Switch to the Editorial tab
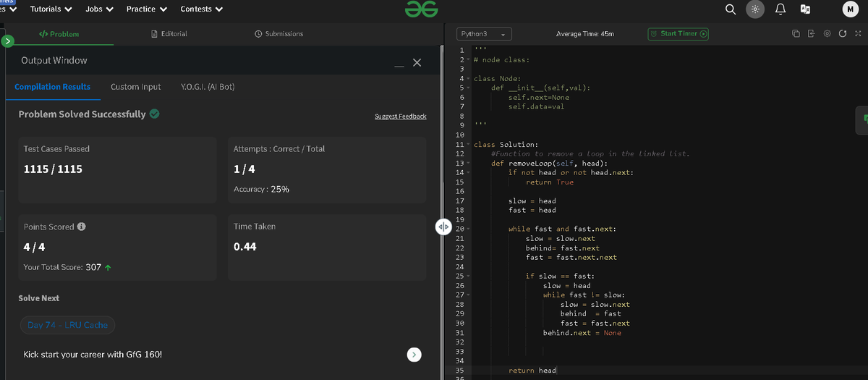868x380 pixels. [x=169, y=34]
